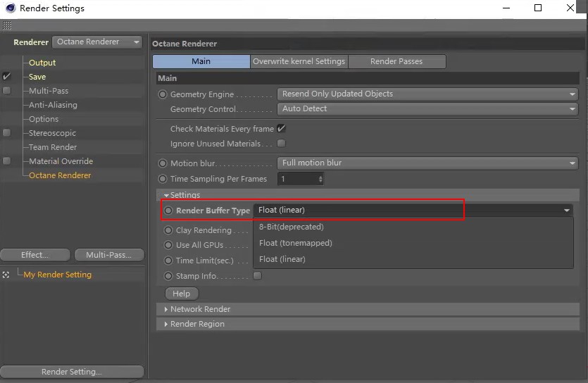Open the Geometry Control dropdown
The height and width of the screenshot is (383, 588).
coord(427,108)
